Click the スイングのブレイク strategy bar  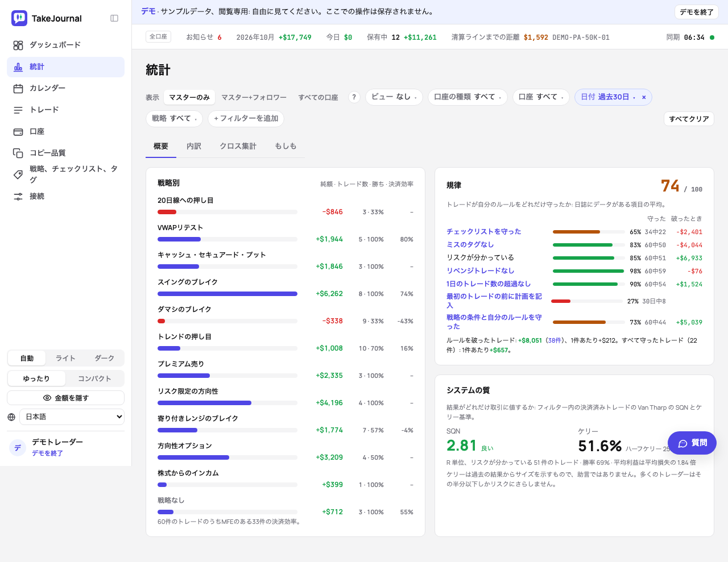tap(227, 294)
